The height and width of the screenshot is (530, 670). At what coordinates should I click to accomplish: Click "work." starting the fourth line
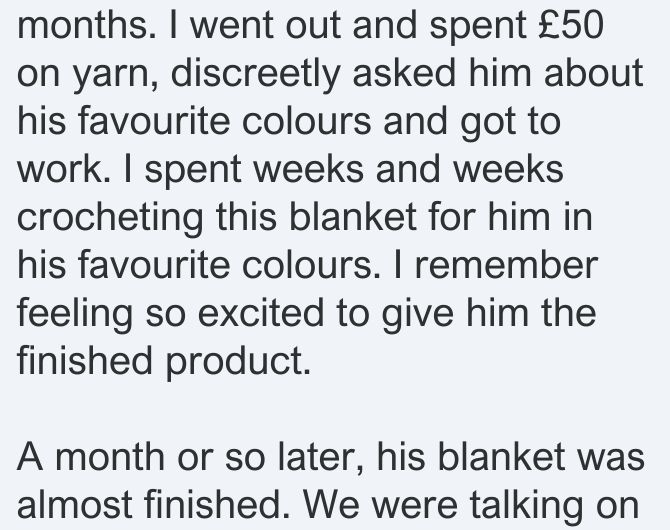[64, 169]
